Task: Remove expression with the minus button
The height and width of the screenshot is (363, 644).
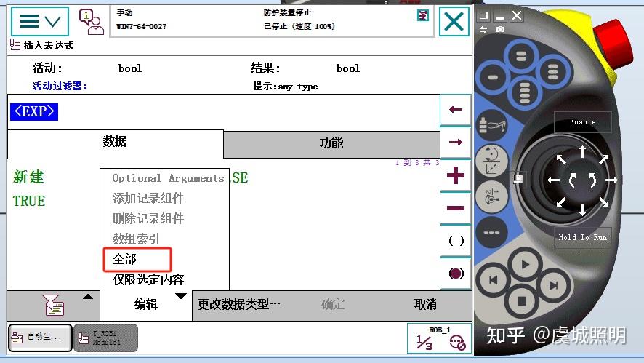Action: pos(456,208)
